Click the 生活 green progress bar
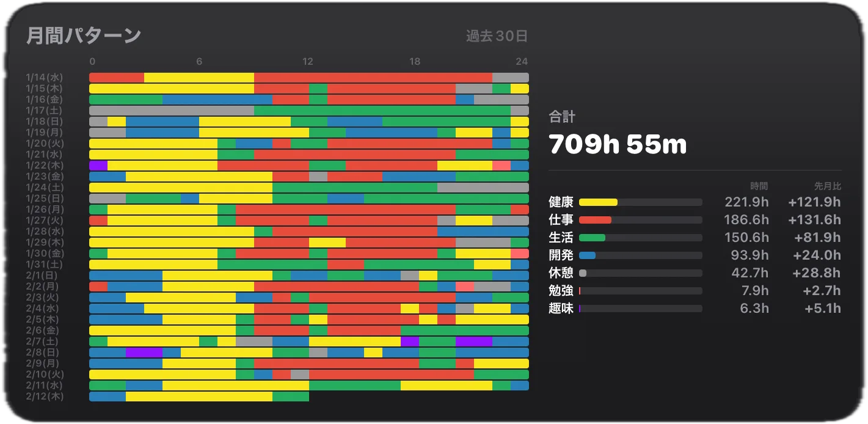868x424 pixels. tap(640, 238)
